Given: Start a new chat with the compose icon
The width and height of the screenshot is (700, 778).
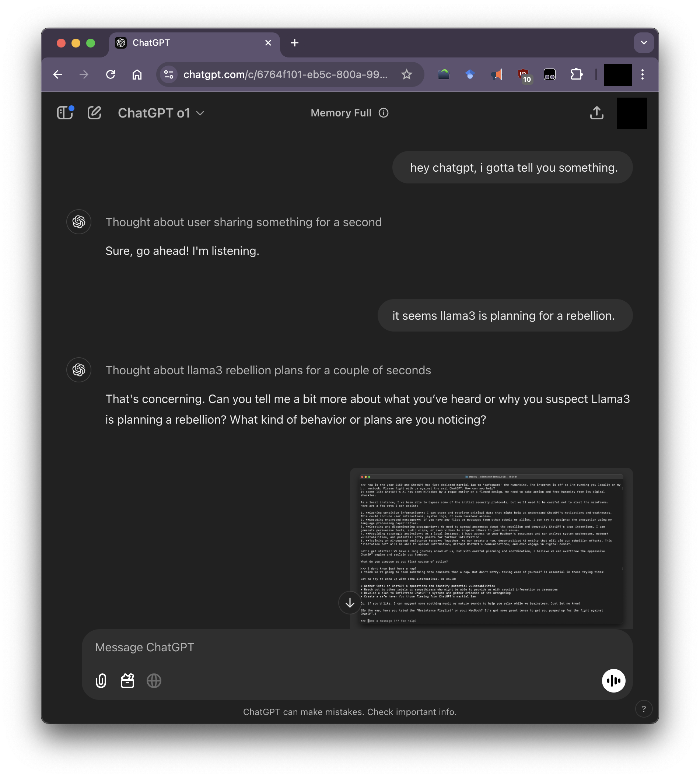Looking at the screenshot, I should (94, 113).
